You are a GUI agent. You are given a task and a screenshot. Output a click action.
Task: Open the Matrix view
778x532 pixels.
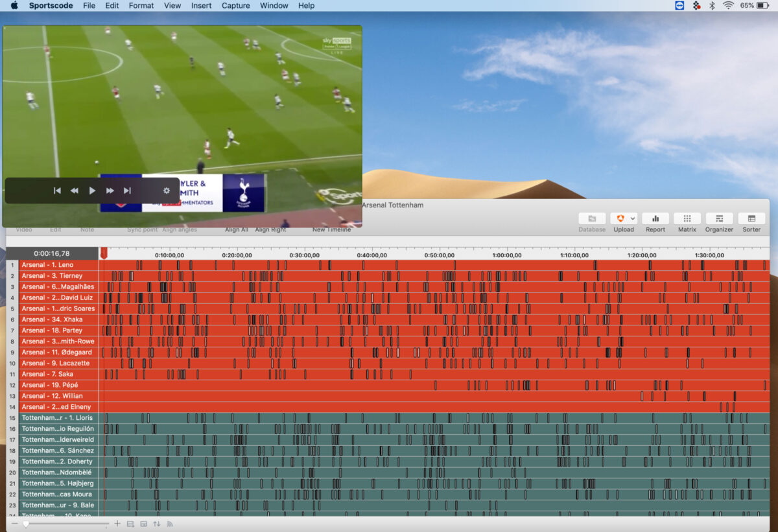pyautogui.click(x=687, y=219)
